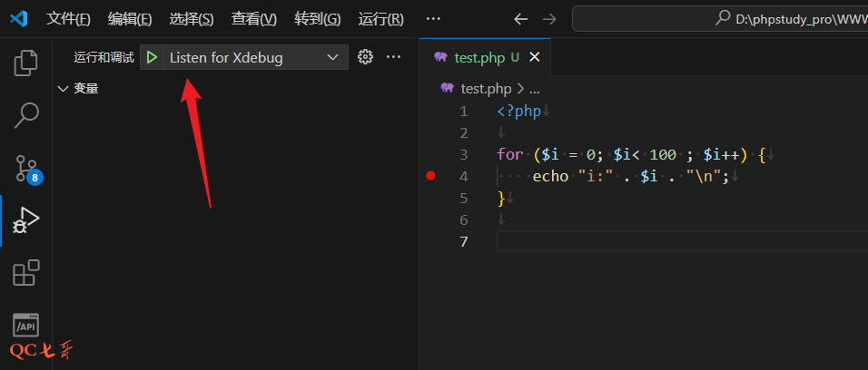
Task: Open the API panel icon in activity bar
Action: tap(26, 325)
